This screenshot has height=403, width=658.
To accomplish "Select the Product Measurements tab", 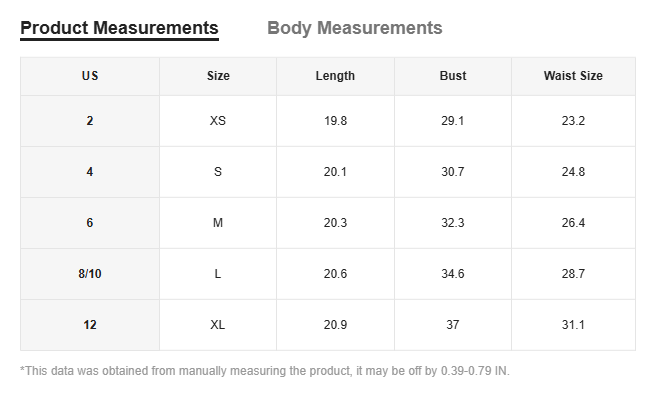I will 119,28.
